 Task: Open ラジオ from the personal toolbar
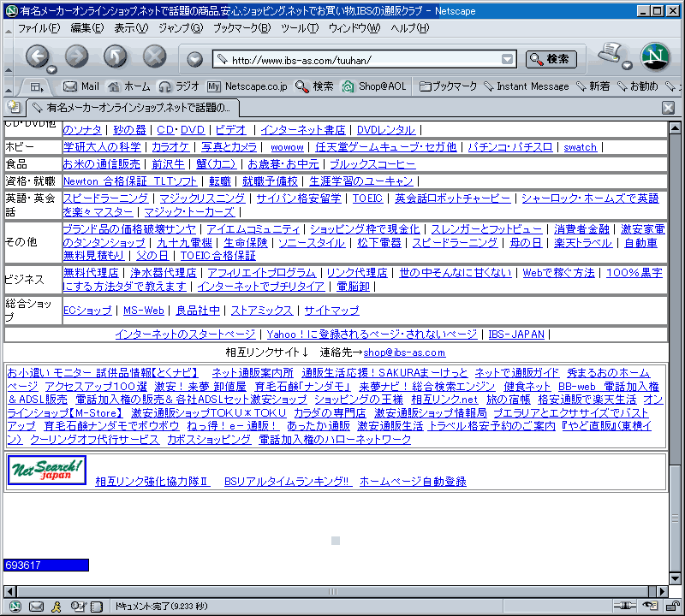pyautogui.click(x=179, y=86)
